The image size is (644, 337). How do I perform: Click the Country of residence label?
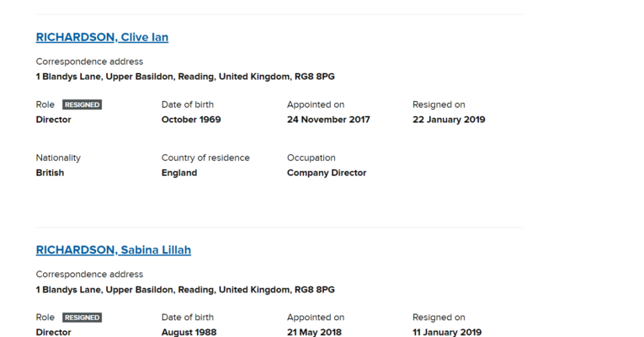coord(217,158)
